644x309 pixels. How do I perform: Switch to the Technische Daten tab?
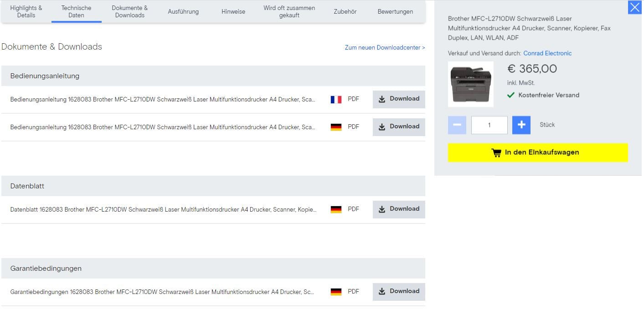(x=76, y=10)
